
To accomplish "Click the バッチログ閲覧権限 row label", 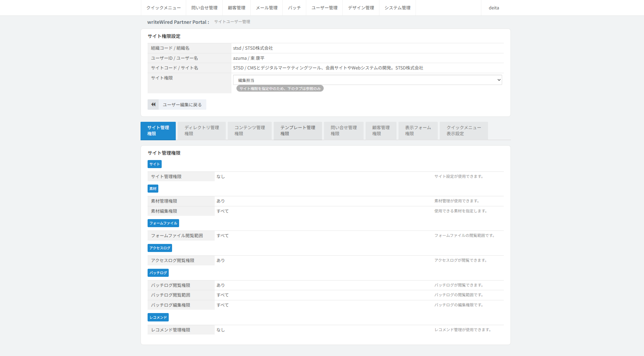I will [x=170, y=286].
